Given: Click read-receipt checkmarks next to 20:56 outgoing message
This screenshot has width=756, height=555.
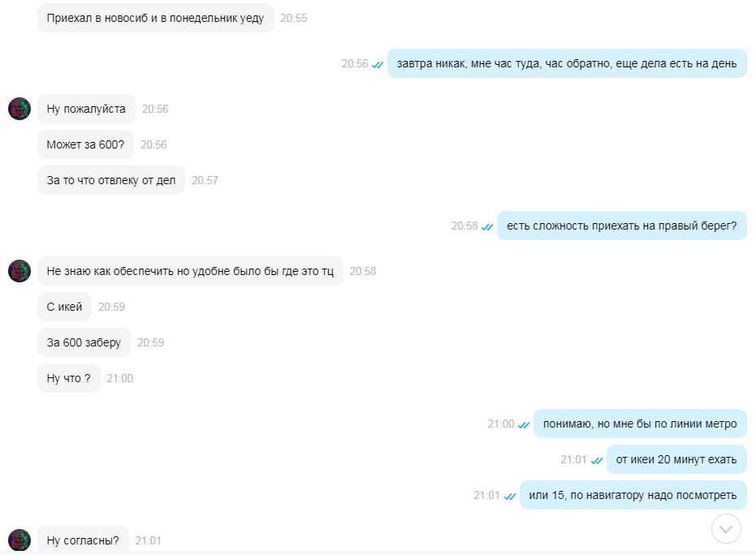Looking at the screenshot, I should point(378,65).
